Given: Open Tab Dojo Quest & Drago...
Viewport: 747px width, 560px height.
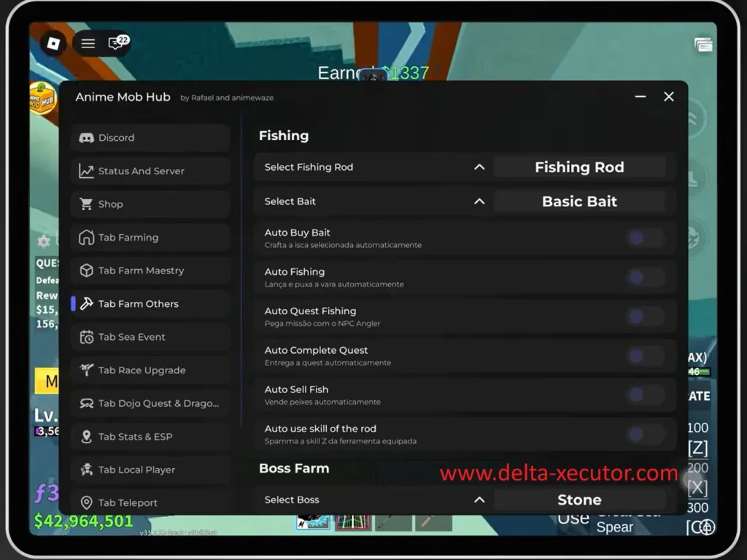Looking at the screenshot, I should [x=150, y=403].
